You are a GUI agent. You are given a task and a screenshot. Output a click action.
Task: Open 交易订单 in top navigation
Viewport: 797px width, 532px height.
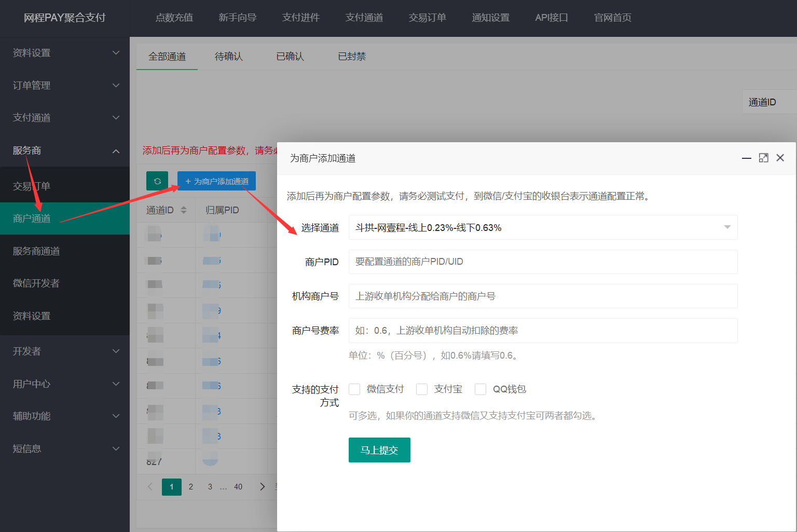pyautogui.click(x=427, y=18)
